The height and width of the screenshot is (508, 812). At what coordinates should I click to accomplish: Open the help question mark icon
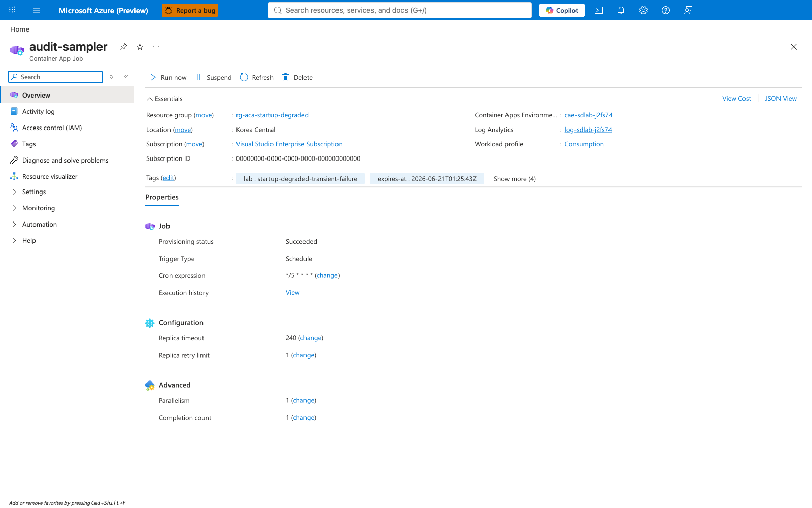tap(666, 10)
